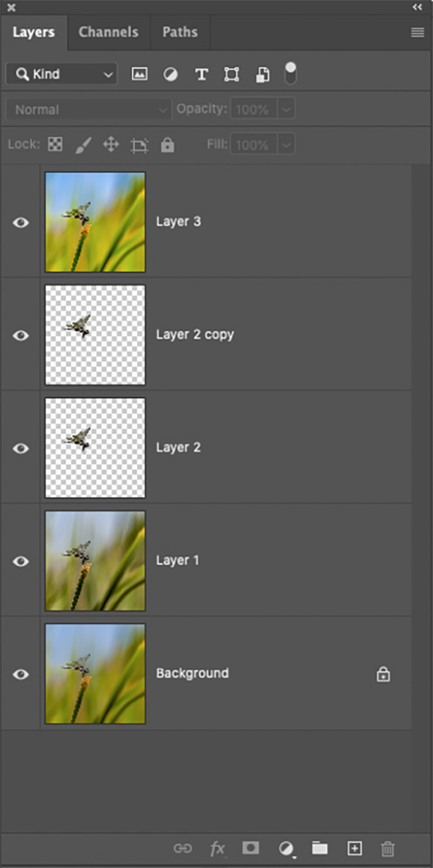Filter for shape layers icon
The image size is (433, 868).
(x=232, y=75)
